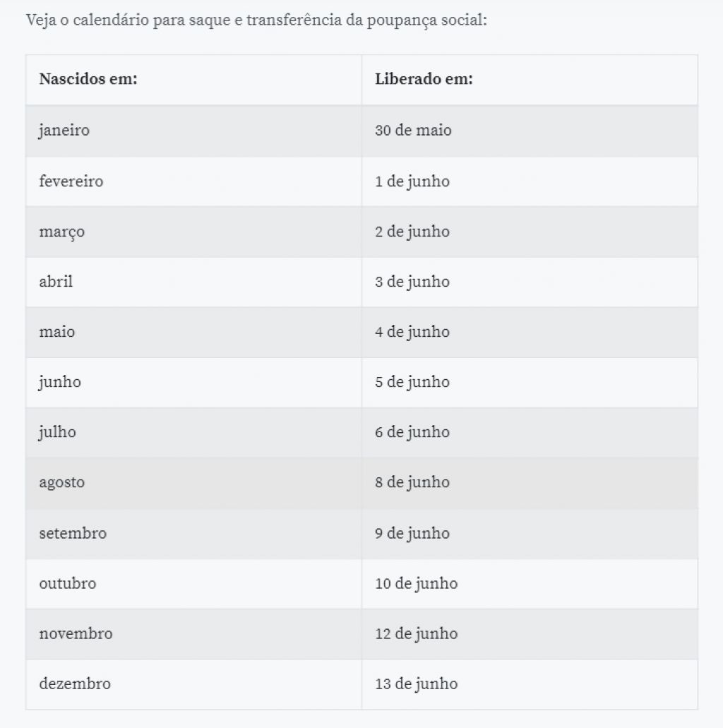Select the '10 de junho' cell

click(x=530, y=584)
